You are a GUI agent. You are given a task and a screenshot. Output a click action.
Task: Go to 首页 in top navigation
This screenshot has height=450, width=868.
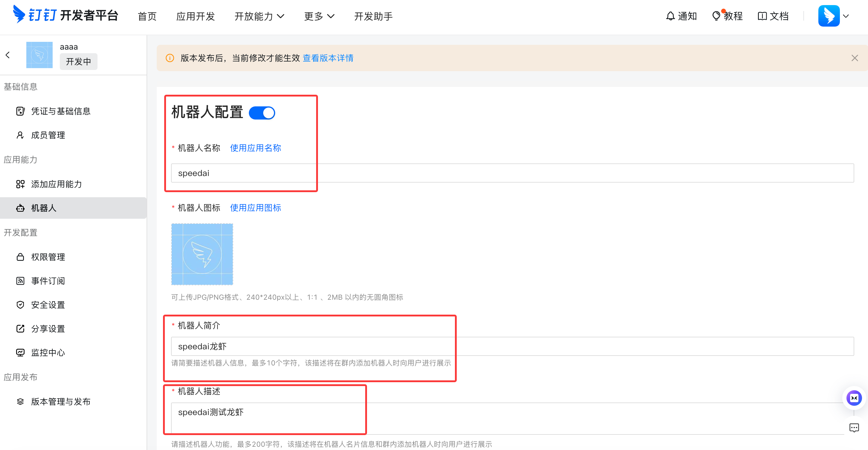(x=147, y=16)
